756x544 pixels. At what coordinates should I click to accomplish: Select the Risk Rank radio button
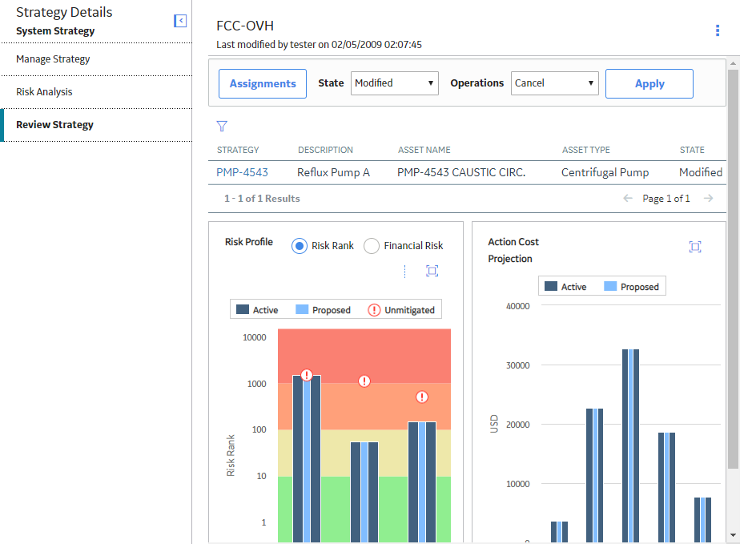[300, 246]
